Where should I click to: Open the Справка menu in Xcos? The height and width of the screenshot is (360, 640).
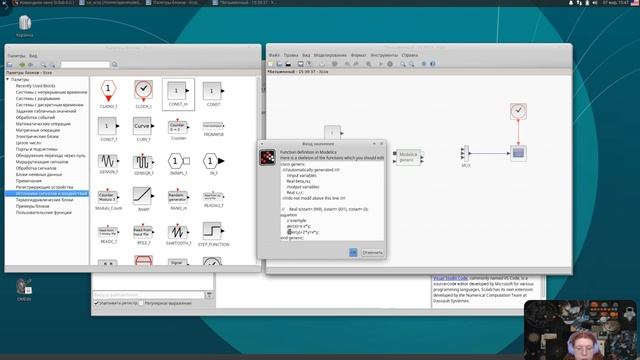pyautogui.click(x=409, y=55)
